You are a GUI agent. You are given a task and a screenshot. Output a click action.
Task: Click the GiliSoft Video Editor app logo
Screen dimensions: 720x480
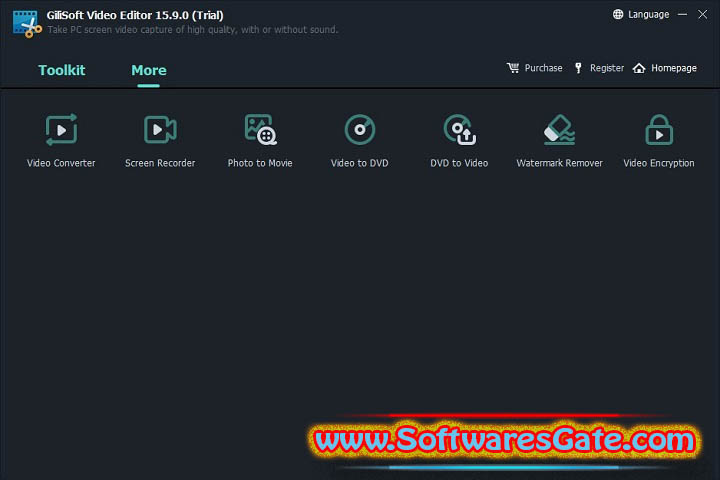pyautogui.click(x=27, y=24)
